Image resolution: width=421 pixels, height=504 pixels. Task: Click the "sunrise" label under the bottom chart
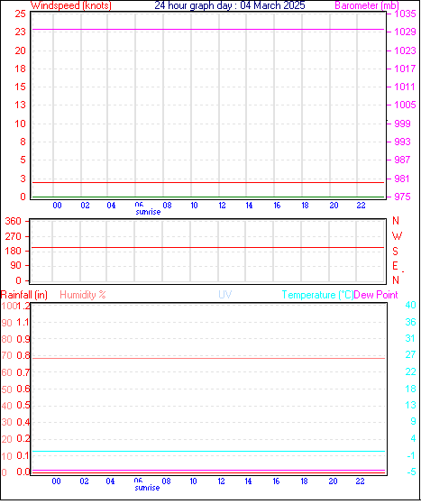pyautogui.click(x=147, y=488)
